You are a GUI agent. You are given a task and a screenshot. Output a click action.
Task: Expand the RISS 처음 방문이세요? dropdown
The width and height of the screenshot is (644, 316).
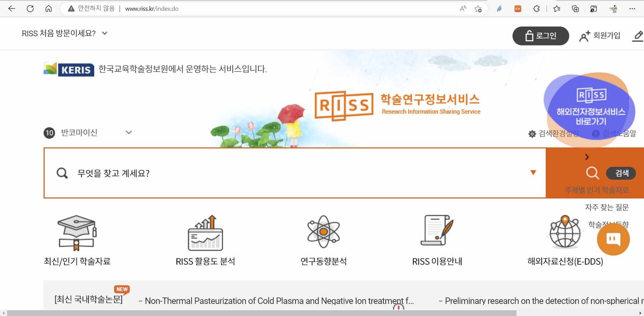[105, 33]
